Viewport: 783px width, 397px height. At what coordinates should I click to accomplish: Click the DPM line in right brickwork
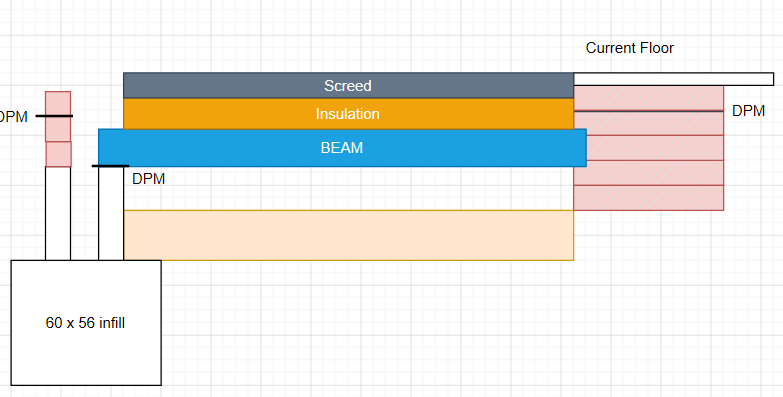coord(649,111)
